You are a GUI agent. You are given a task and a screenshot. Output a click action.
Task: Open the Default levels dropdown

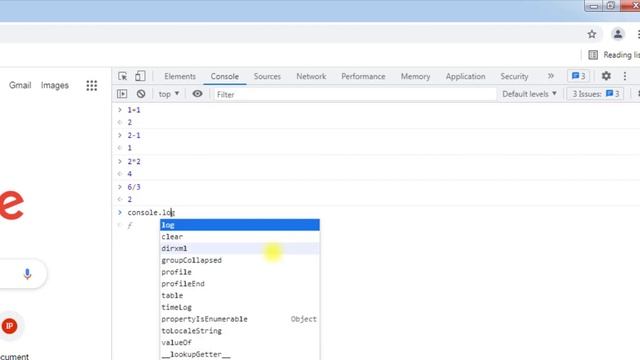tap(529, 94)
